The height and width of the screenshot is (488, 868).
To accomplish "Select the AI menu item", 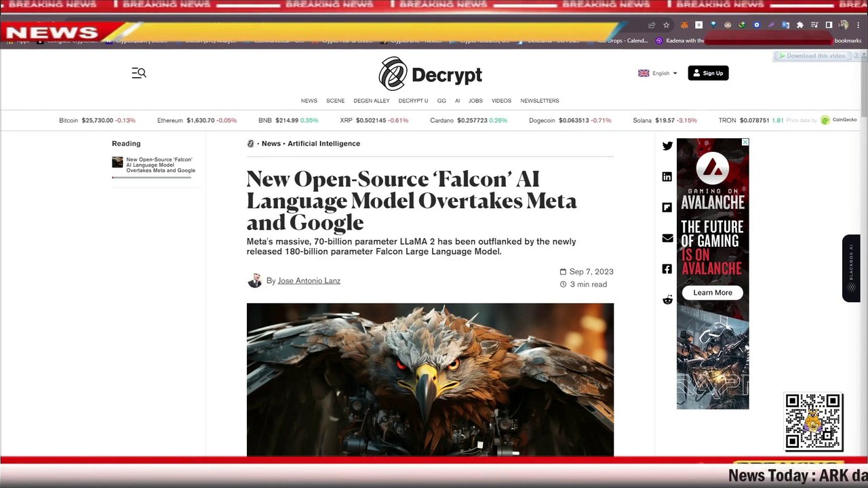I will tap(457, 101).
